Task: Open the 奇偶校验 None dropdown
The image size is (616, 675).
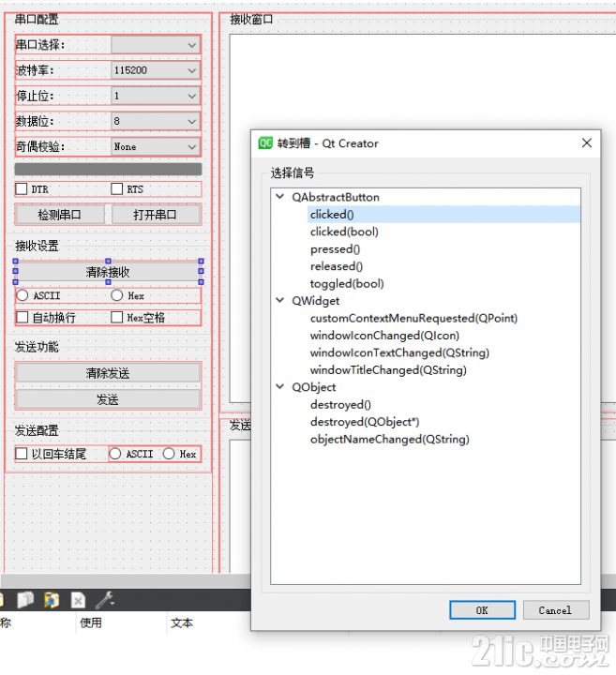Action: tap(156, 147)
